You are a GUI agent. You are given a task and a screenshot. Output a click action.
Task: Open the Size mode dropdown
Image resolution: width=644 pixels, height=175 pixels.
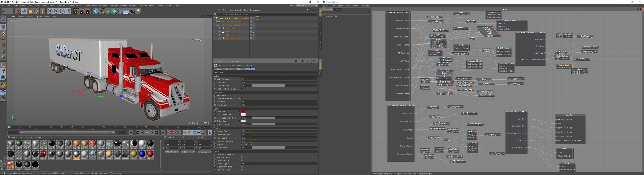click(188, 152)
